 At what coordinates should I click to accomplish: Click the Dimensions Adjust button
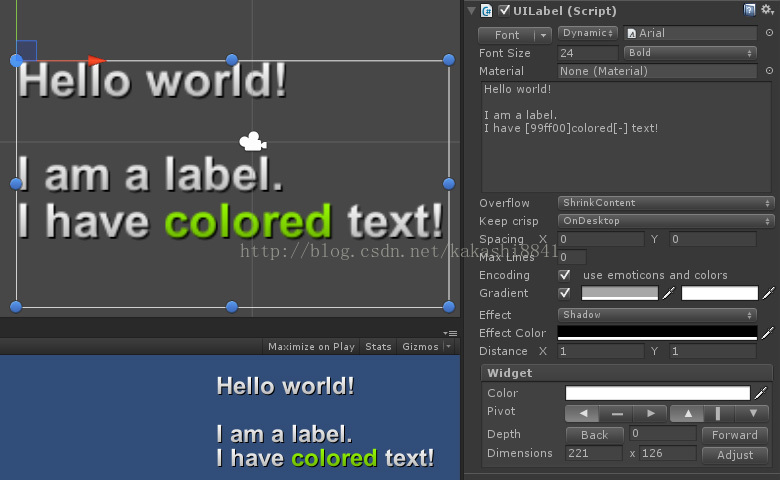734,455
